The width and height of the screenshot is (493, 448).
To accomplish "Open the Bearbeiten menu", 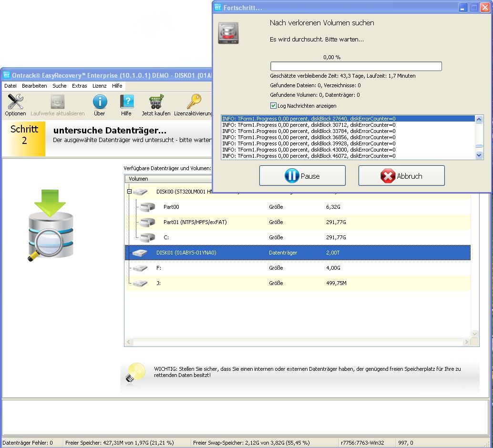I will coord(34,86).
